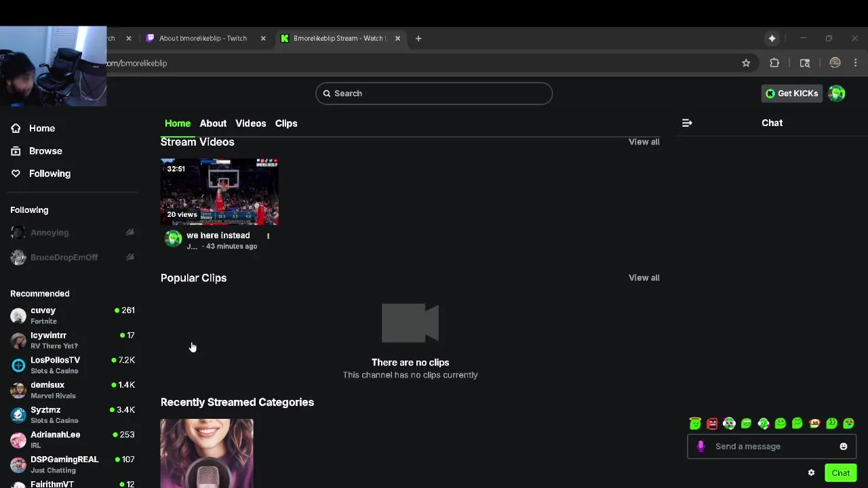868x488 pixels.
Task: Click the Following heart icon in the sidebar
Action: [x=16, y=174]
